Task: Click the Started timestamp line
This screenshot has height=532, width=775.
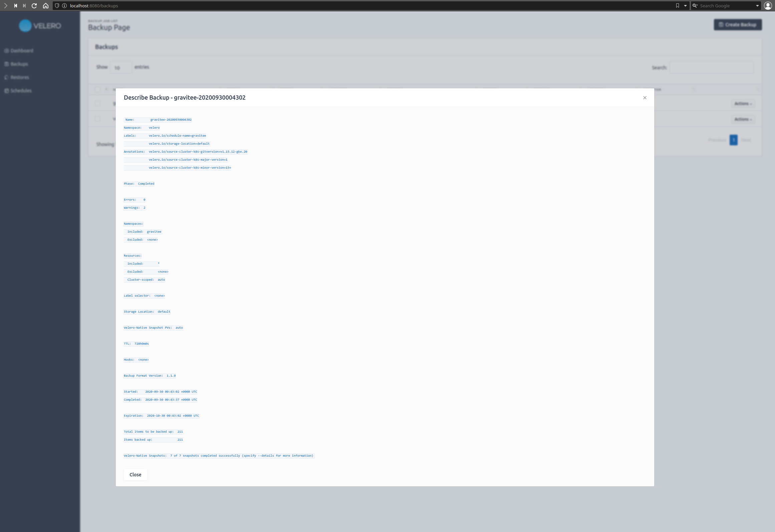Action: point(160,392)
